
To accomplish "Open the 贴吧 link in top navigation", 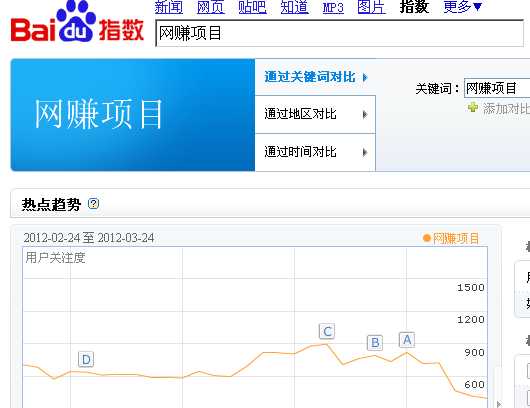I will [252, 7].
